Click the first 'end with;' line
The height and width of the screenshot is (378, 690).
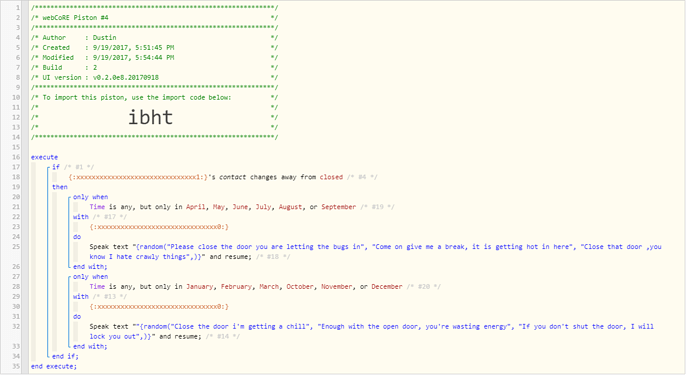[x=90, y=267]
